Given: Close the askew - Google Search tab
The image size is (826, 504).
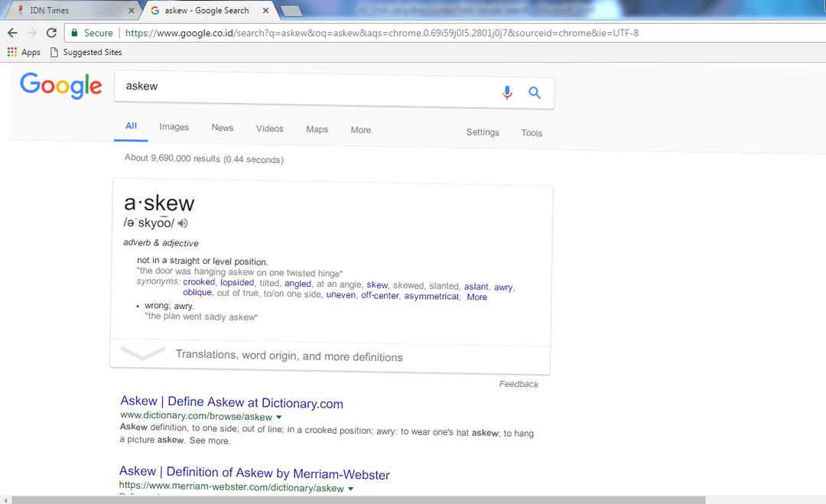Looking at the screenshot, I should click(x=265, y=11).
